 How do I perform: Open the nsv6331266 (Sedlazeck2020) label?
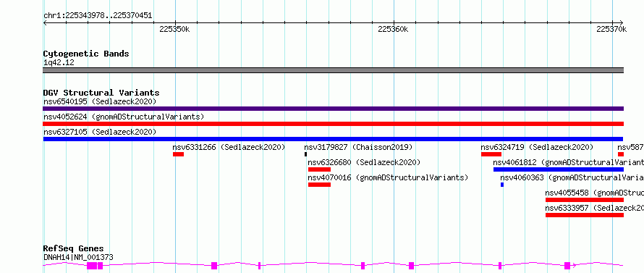click(x=229, y=147)
